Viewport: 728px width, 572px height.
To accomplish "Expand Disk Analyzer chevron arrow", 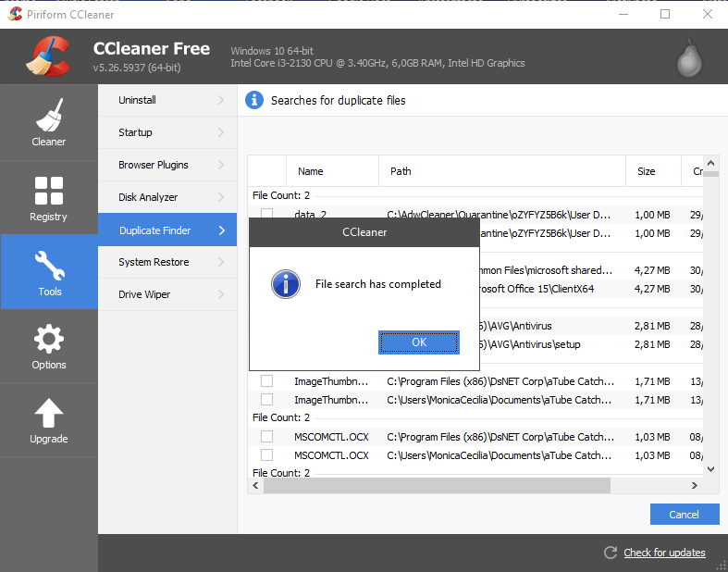I will (x=221, y=197).
